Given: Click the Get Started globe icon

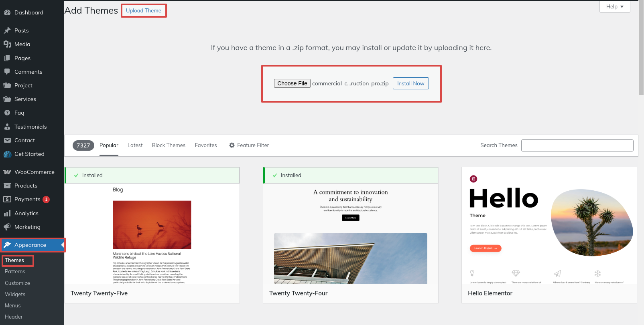Looking at the screenshot, I should 7,154.
